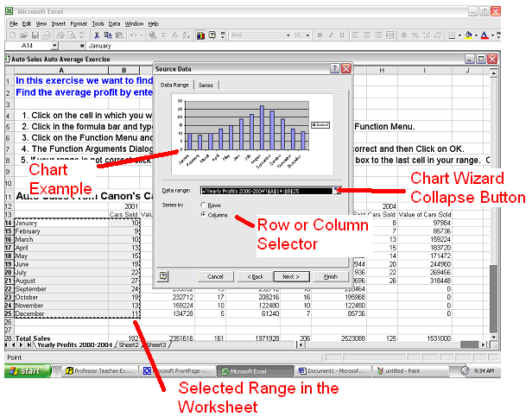
Task: Click the Next button in Source Data dialog
Action: click(x=291, y=276)
